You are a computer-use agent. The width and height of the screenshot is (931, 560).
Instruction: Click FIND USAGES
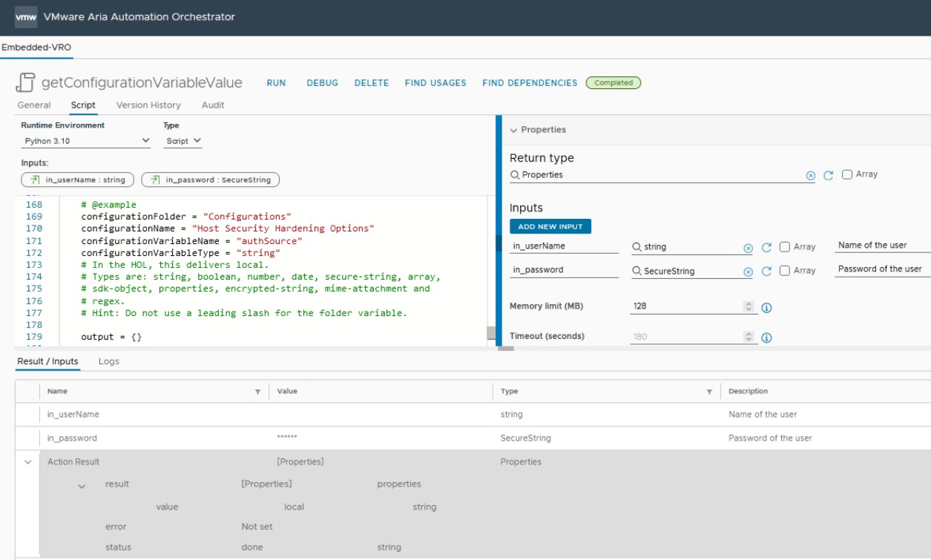coord(435,83)
